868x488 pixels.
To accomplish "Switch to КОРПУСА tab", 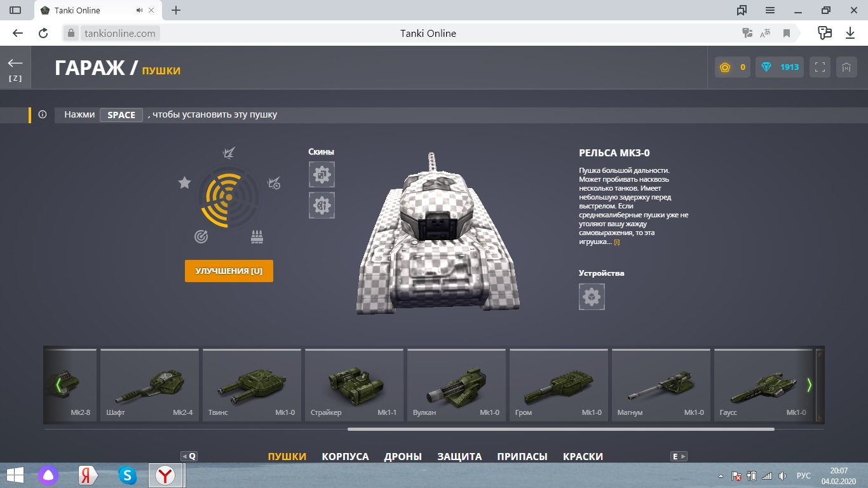I will point(345,456).
